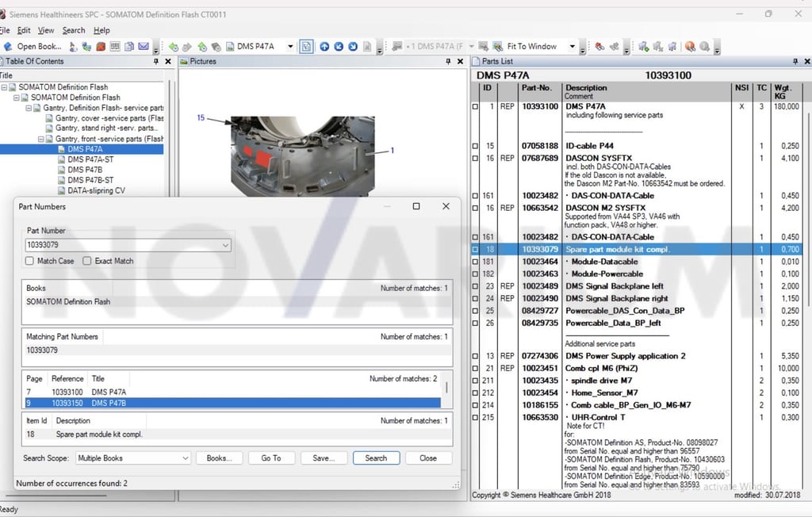
Task: Click the add-to-cart icon with green plus
Action: click(x=643, y=47)
